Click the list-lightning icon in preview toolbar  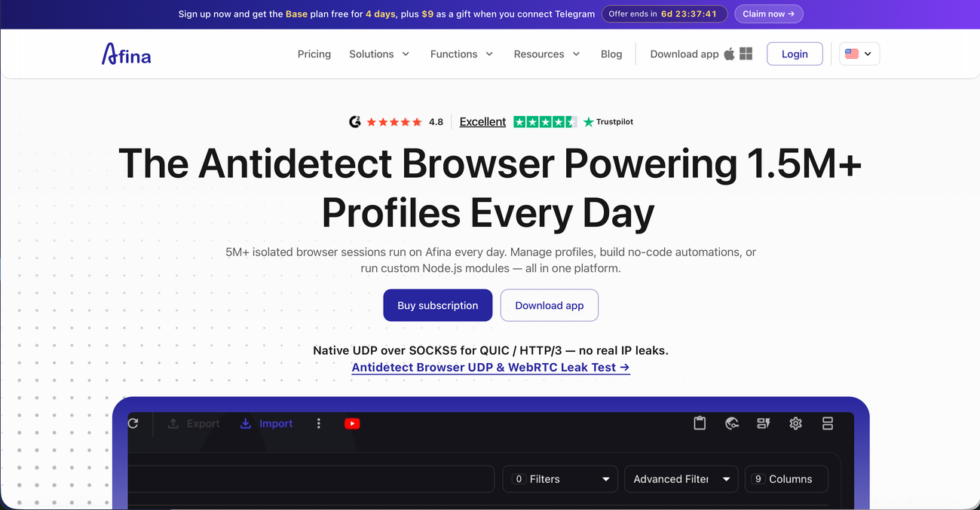[764, 423]
